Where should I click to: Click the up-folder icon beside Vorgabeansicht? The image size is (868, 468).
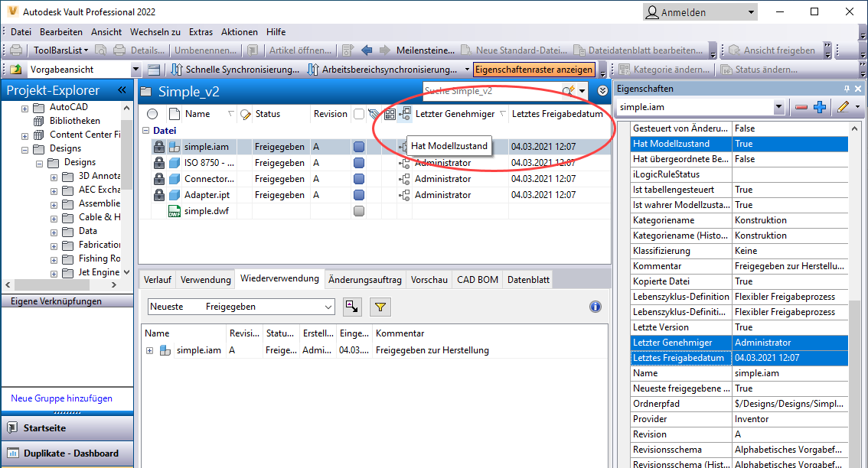pos(17,70)
